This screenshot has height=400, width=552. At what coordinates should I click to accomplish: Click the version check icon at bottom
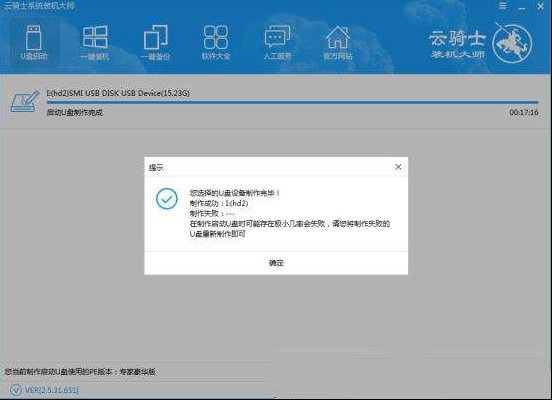[15, 390]
